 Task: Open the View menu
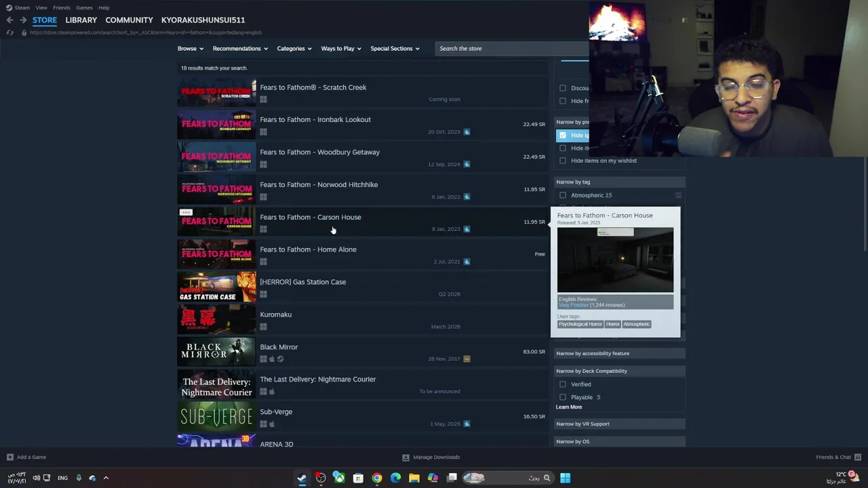[41, 7]
